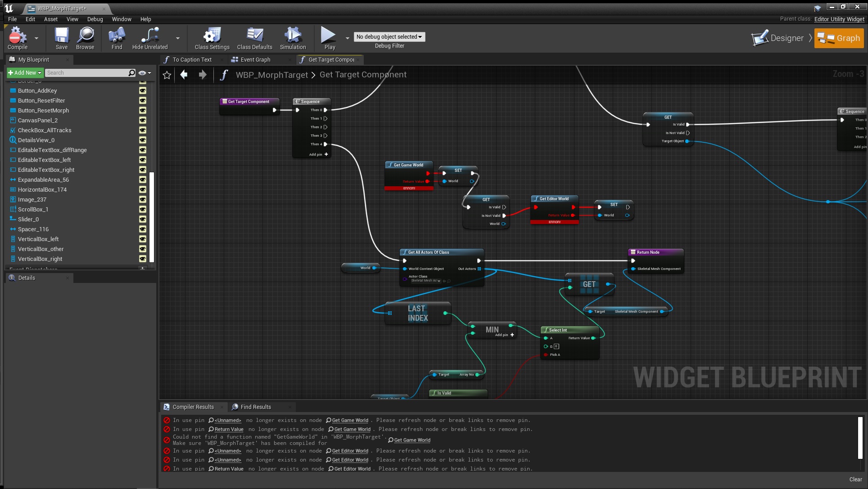868x489 pixels.
Task: Open the Window menu
Action: coord(122,19)
